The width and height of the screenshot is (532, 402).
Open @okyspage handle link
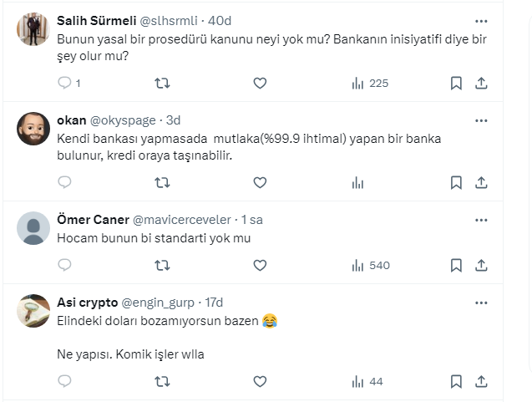point(125,120)
